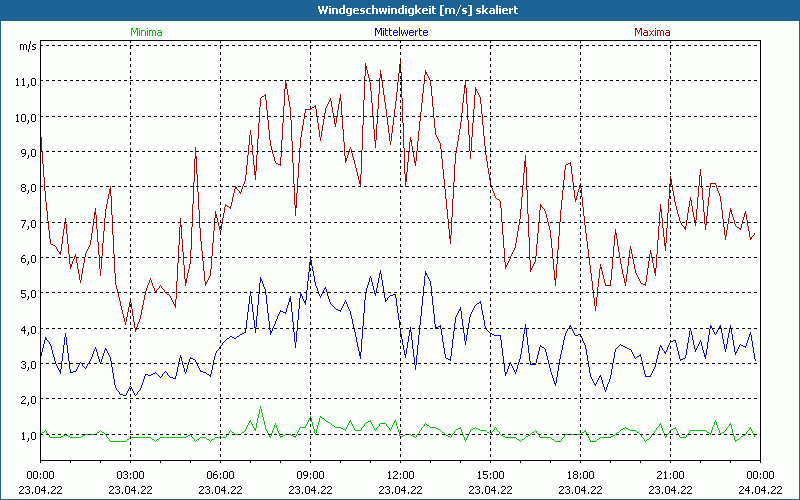Click the '8,0' y-axis value
This screenshot has width=800, height=500.
point(28,188)
